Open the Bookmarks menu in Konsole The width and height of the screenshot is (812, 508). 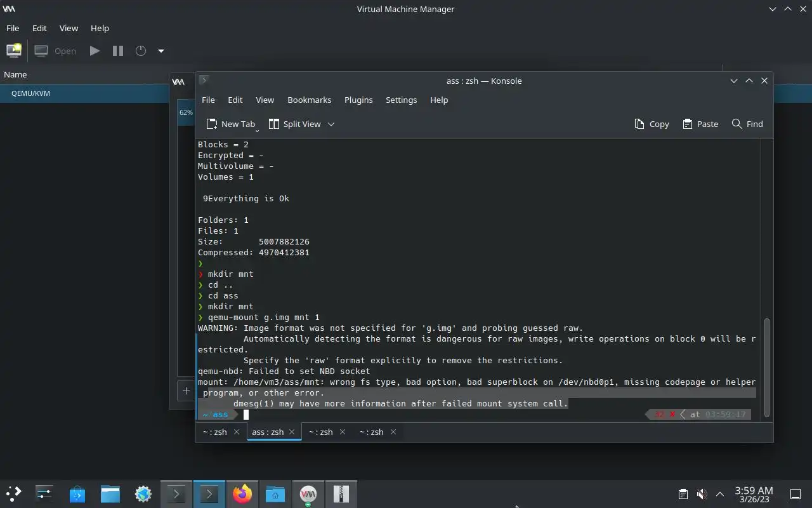[309, 100]
